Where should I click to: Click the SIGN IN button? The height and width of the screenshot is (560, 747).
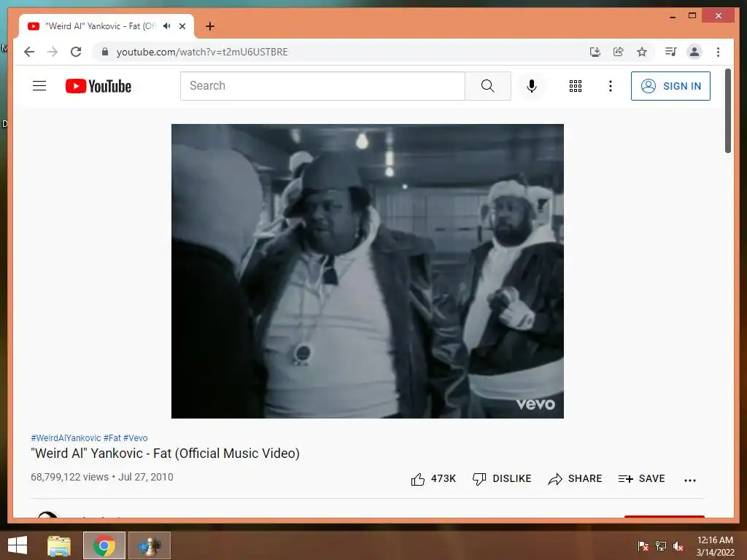click(670, 86)
